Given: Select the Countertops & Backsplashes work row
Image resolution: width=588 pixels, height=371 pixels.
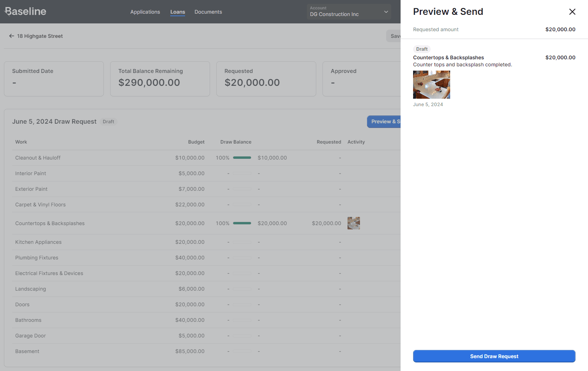Looking at the screenshot, I should (x=50, y=224).
